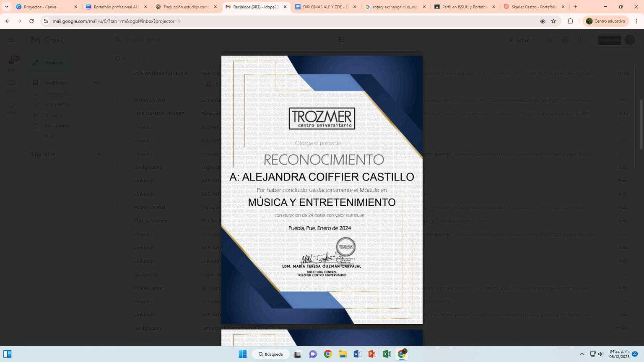The width and height of the screenshot is (644, 362).
Task: Open the tab search dropdown arrow
Action: tap(6, 7)
